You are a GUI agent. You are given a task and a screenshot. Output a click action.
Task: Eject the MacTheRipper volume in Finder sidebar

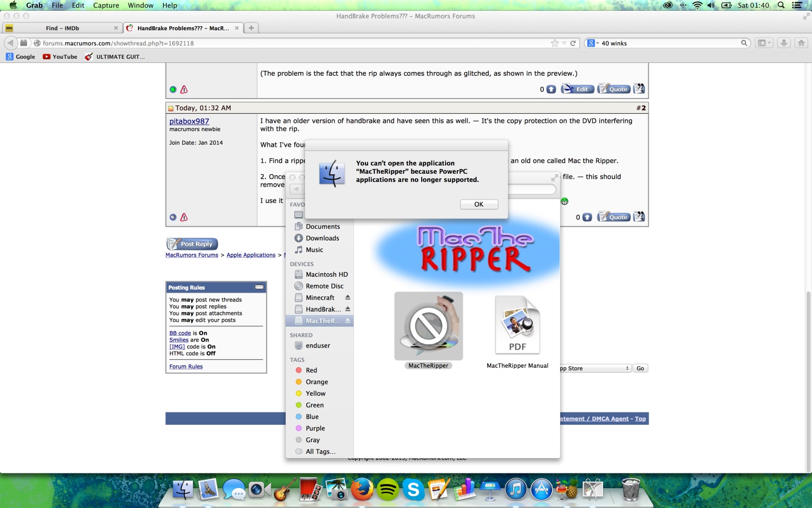(x=348, y=321)
